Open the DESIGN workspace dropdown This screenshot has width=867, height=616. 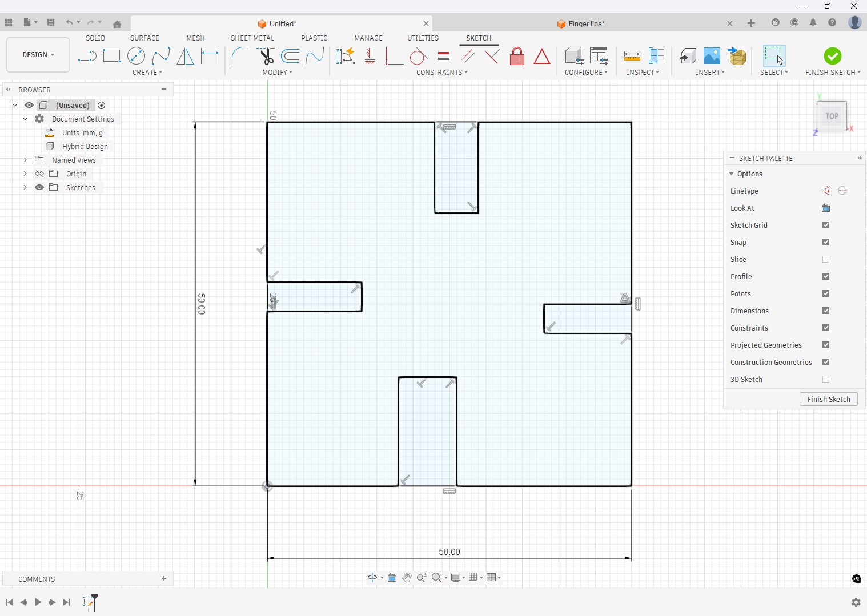[x=38, y=55]
